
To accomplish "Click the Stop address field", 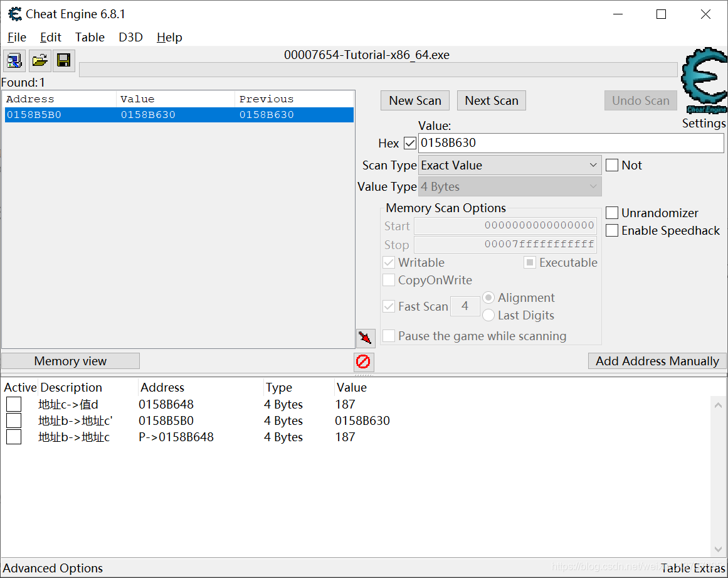I will pos(505,244).
